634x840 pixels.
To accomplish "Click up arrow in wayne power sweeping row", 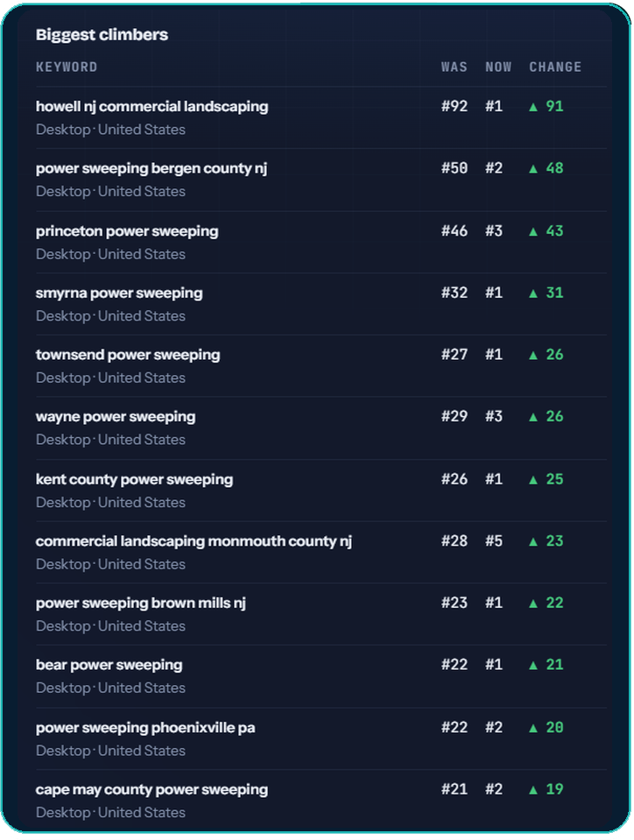I will 532,417.
